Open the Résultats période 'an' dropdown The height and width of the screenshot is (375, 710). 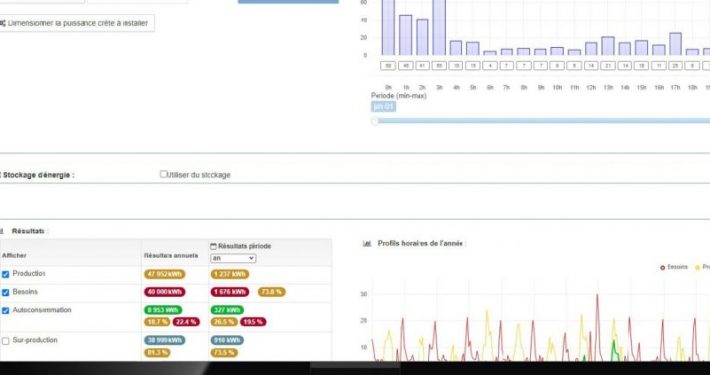[x=233, y=258]
